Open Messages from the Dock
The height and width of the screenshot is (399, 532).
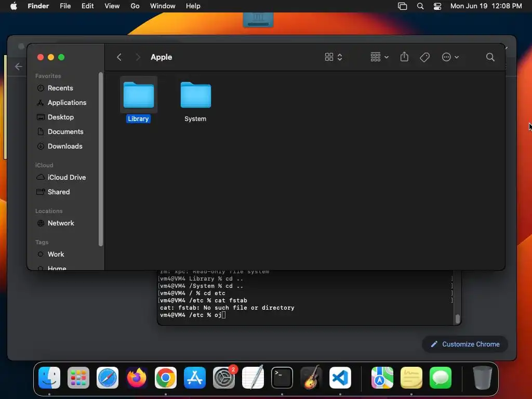click(x=441, y=377)
